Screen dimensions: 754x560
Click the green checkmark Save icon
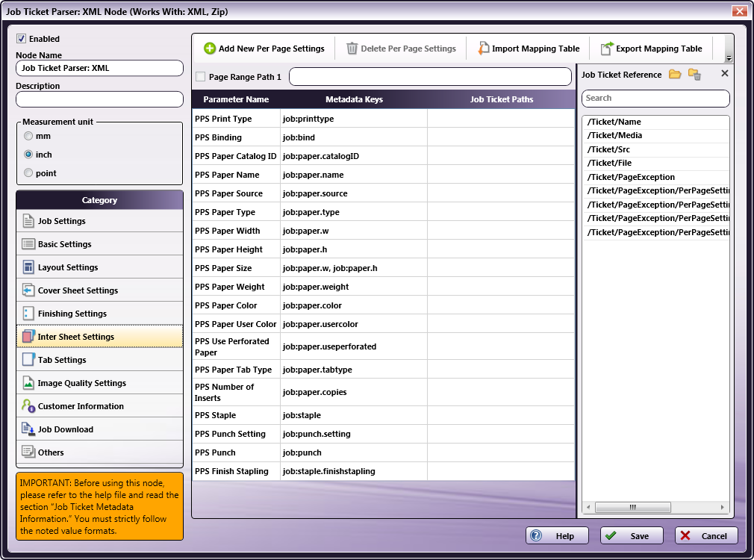[x=611, y=535]
